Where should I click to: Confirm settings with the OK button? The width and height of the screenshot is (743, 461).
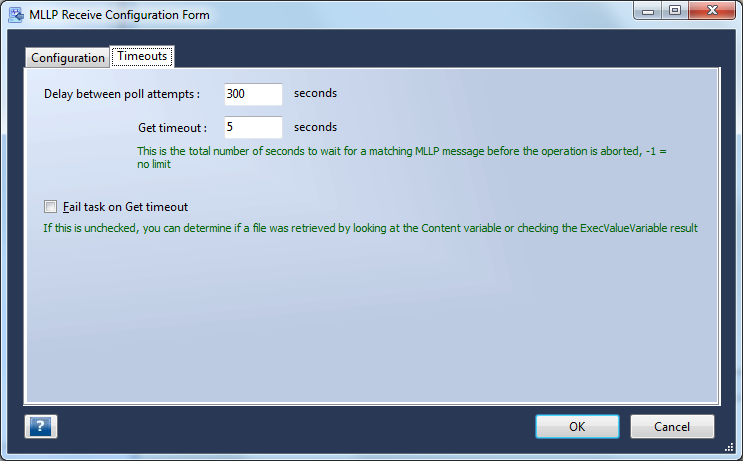pyautogui.click(x=577, y=426)
